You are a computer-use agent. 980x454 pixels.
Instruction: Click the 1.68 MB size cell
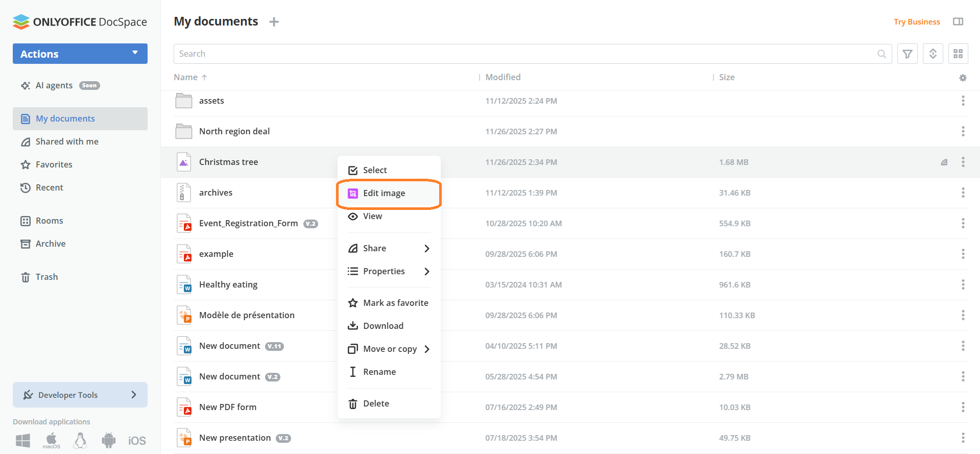733,162
